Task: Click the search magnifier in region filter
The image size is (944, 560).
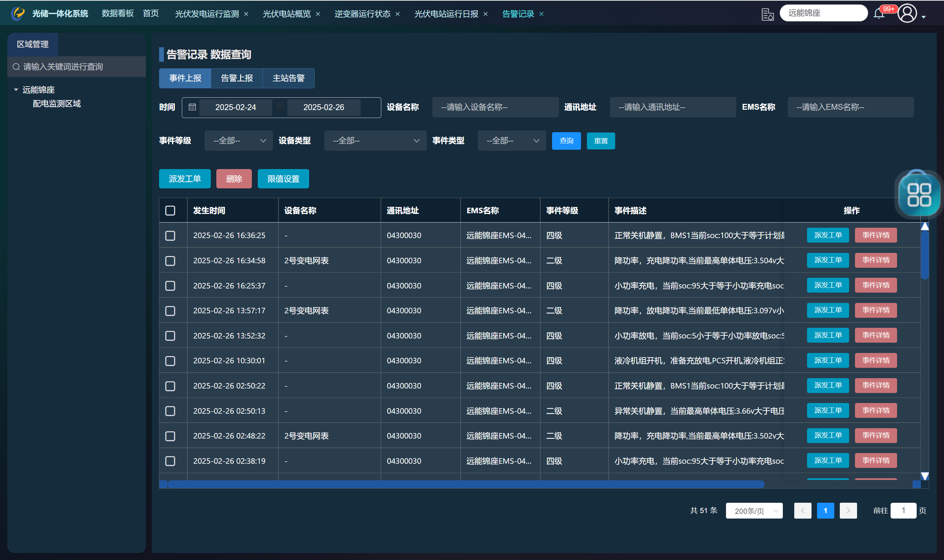Action: [16, 67]
